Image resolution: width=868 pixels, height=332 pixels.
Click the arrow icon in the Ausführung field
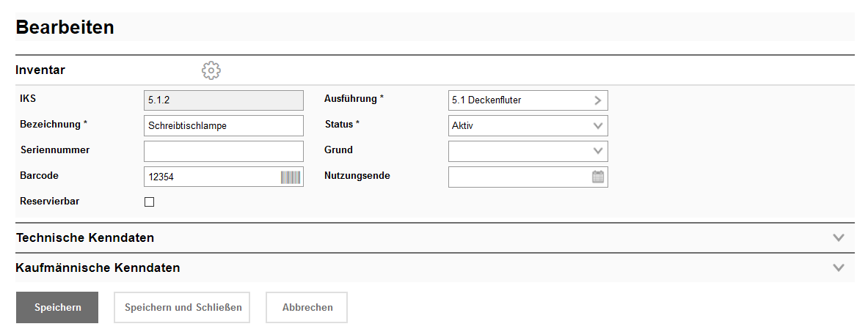click(598, 100)
